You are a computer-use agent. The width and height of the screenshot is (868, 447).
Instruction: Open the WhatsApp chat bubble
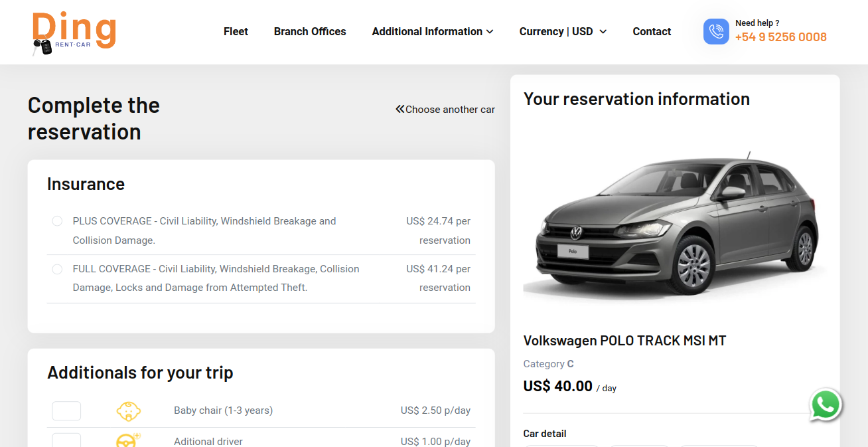826,405
